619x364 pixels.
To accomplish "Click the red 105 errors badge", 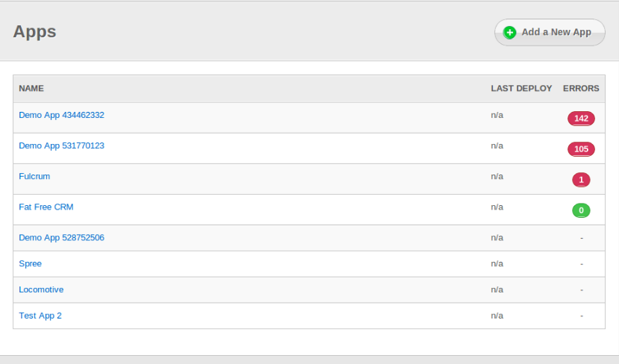I will [x=581, y=149].
